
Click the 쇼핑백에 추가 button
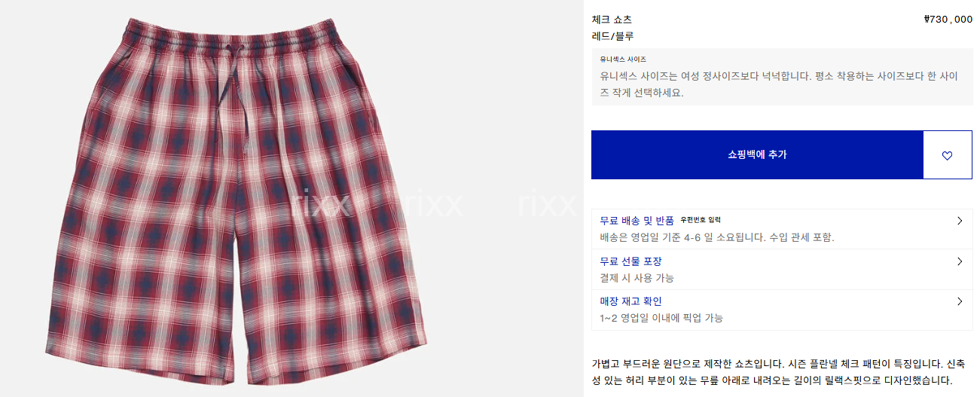(757, 155)
